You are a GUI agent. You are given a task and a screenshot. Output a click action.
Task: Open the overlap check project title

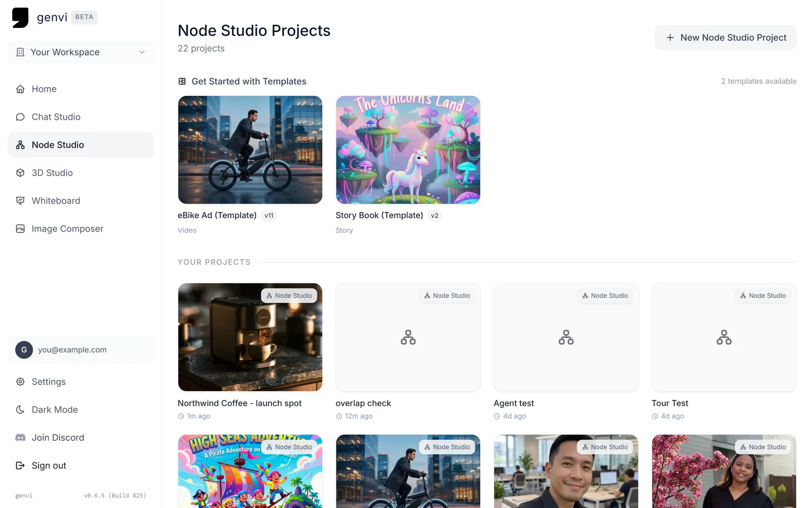[x=363, y=403]
